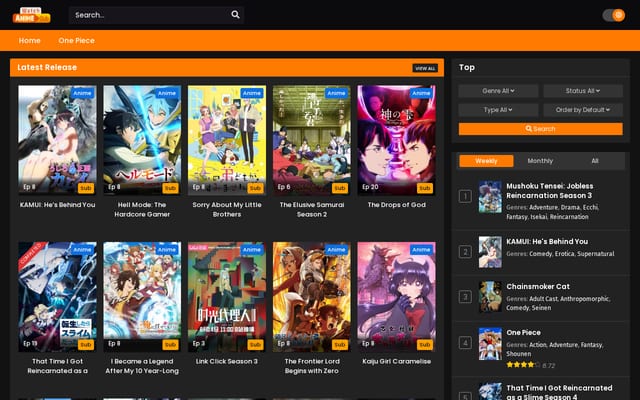Screen dimensions: 640x400
Task: Click Link Click Season 3 title link
Action: pyautogui.click(x=227, y=362)
